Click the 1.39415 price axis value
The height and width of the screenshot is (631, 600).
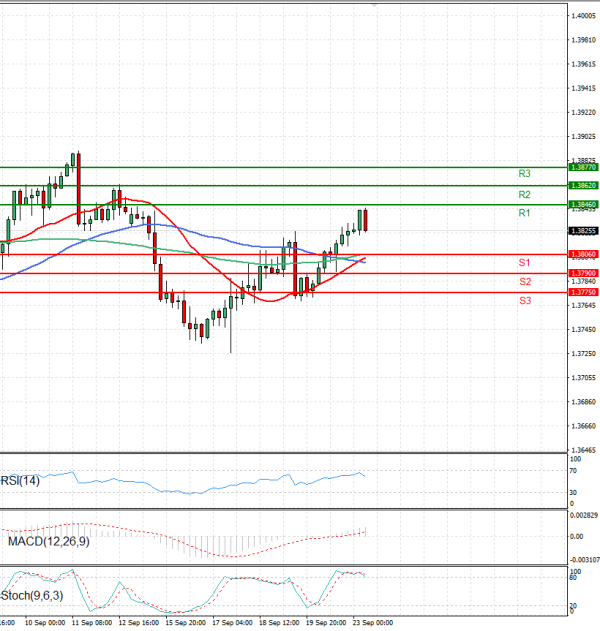tap(584, 88)
